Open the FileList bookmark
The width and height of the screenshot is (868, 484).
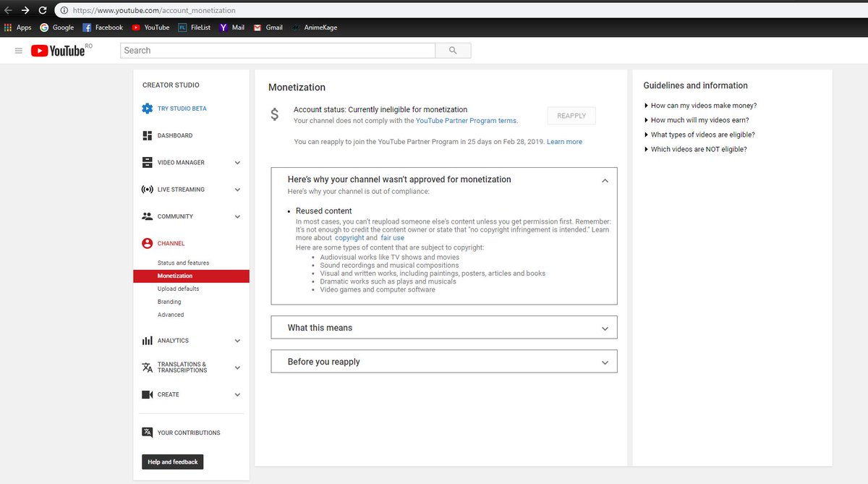click(x=195, y=27)
